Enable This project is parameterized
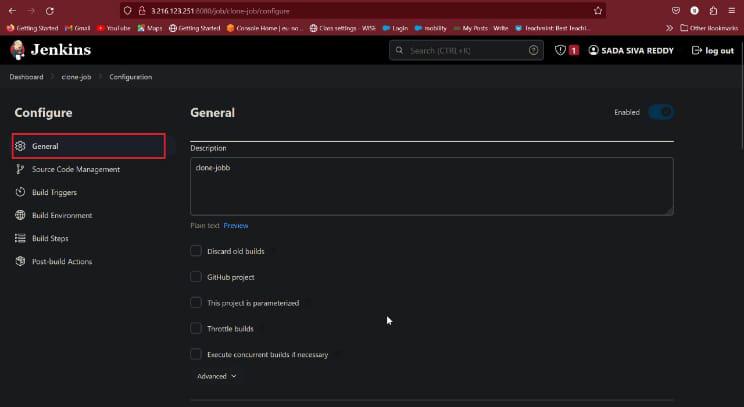Screen dimensions: 744x407 (195, 303)
